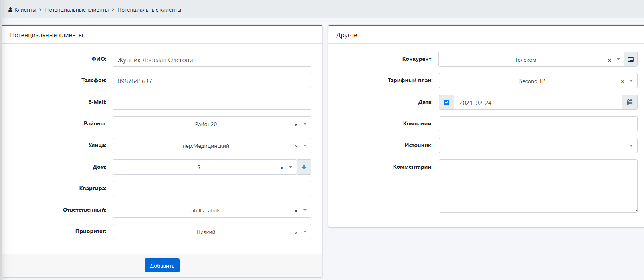Go to Клиенты in the breadcrumb
Viewport: 644px width, 280px height.
click(x=25, y=10)
